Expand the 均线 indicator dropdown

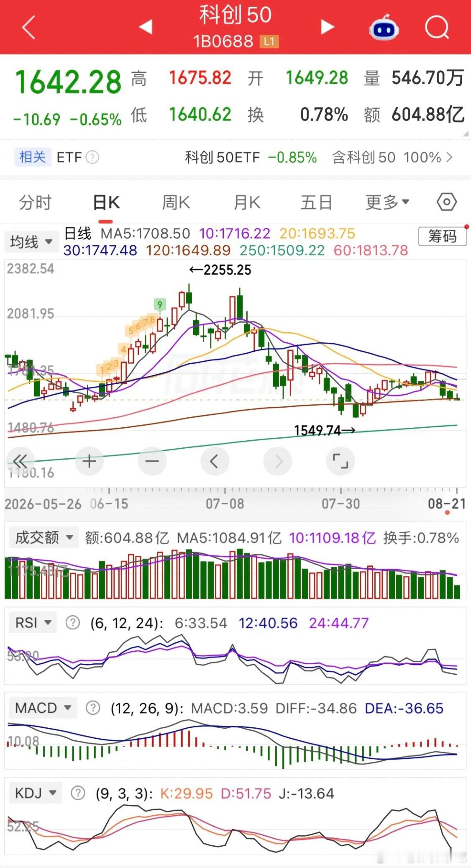[31, 241]
